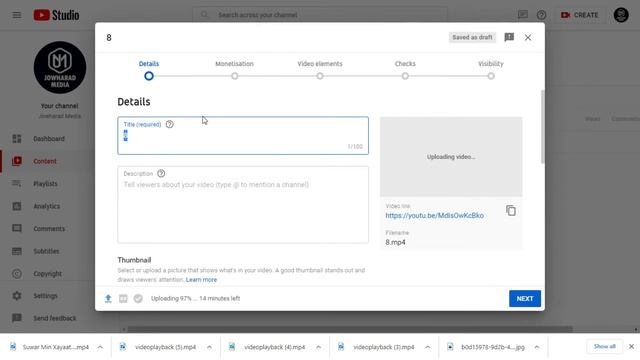Click the YouTube Studio logo
The width and height of the screenshot is (640, 360).
pos(56,15)
